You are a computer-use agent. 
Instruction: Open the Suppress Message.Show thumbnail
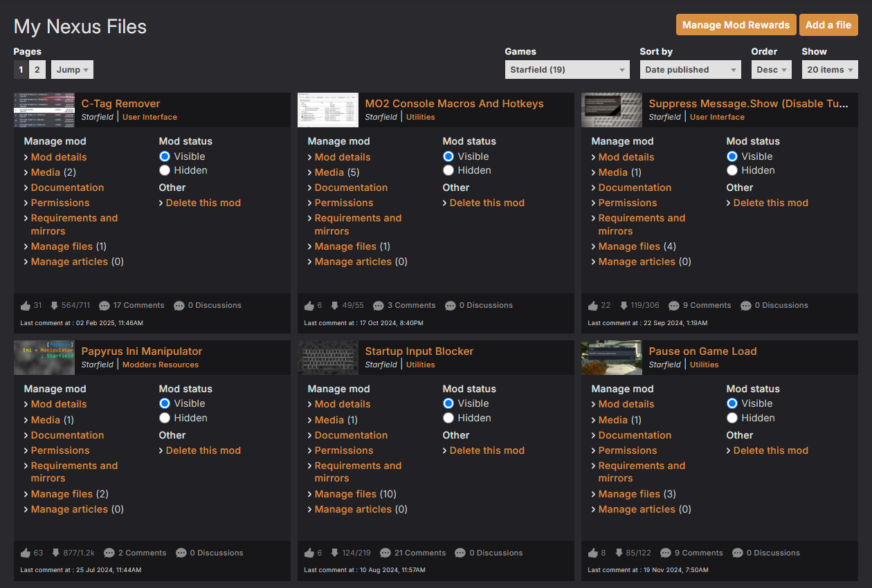612,110
